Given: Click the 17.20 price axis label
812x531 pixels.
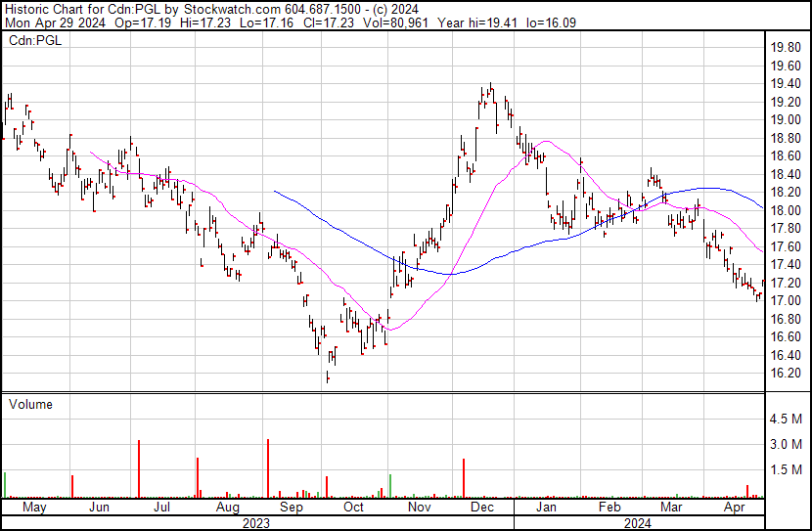Looking at the screenshot, I should (786, 283).
